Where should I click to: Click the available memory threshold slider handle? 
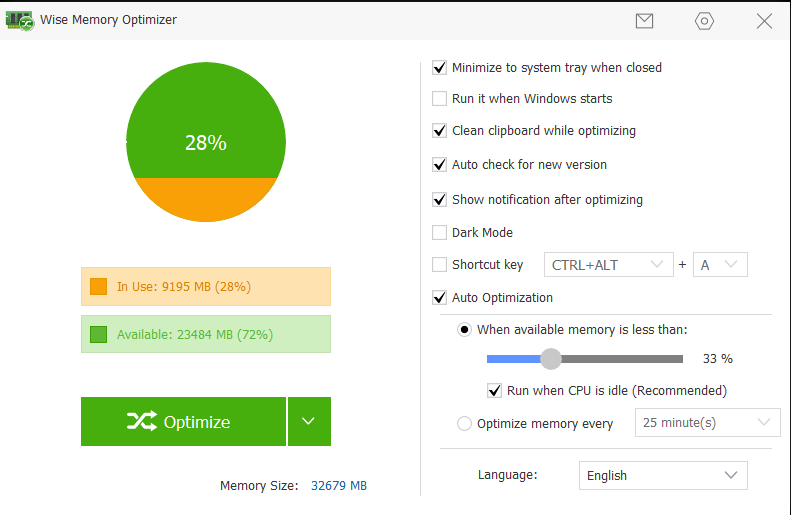click(x=551, y=359)
